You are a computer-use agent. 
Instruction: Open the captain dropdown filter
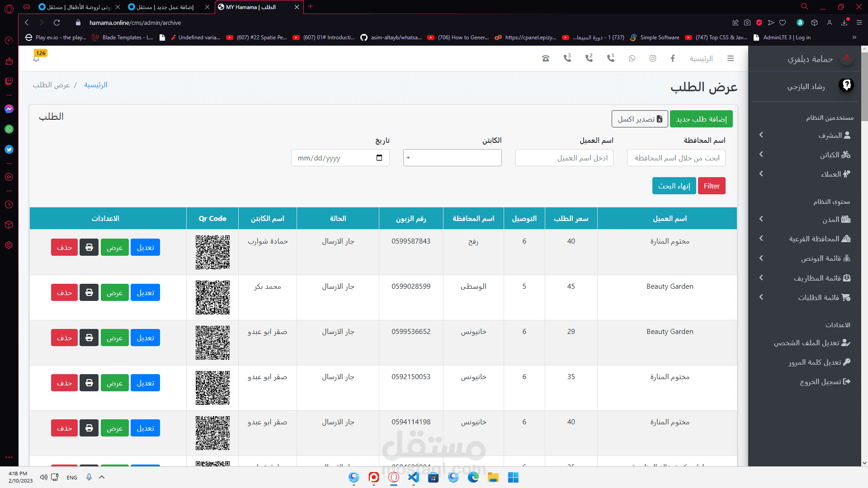coord(452,158)
